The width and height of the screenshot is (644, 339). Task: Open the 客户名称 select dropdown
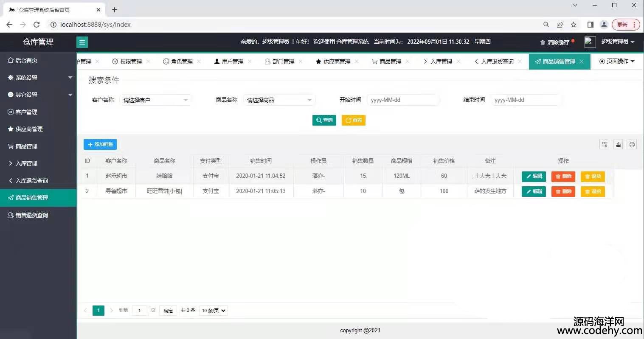155,100
